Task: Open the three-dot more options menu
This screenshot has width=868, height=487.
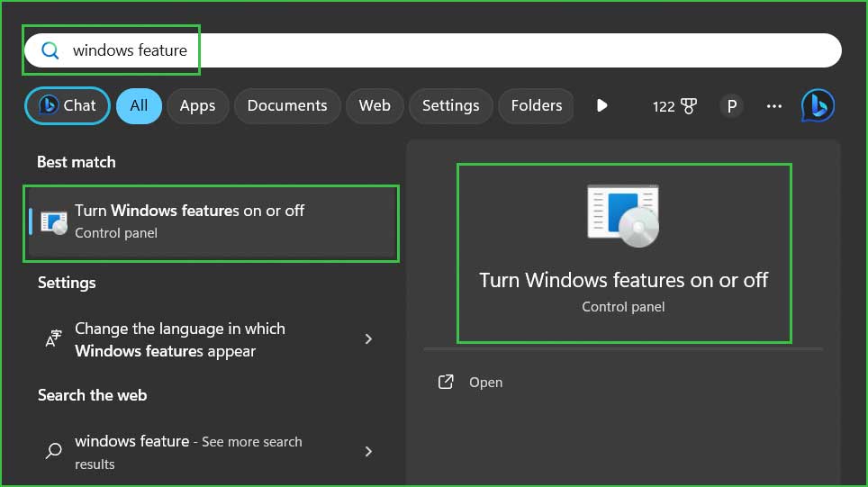Action: point(773,105)
